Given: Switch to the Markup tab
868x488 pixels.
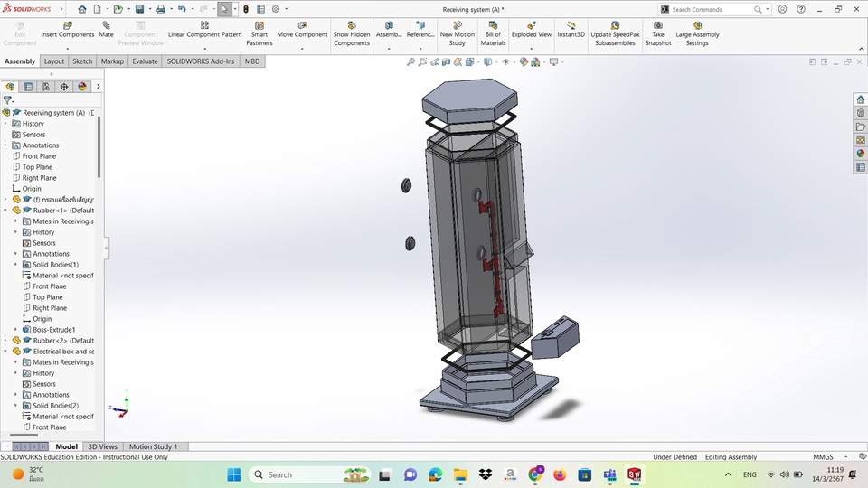Looking at the screenshot, I should [112, 61].
